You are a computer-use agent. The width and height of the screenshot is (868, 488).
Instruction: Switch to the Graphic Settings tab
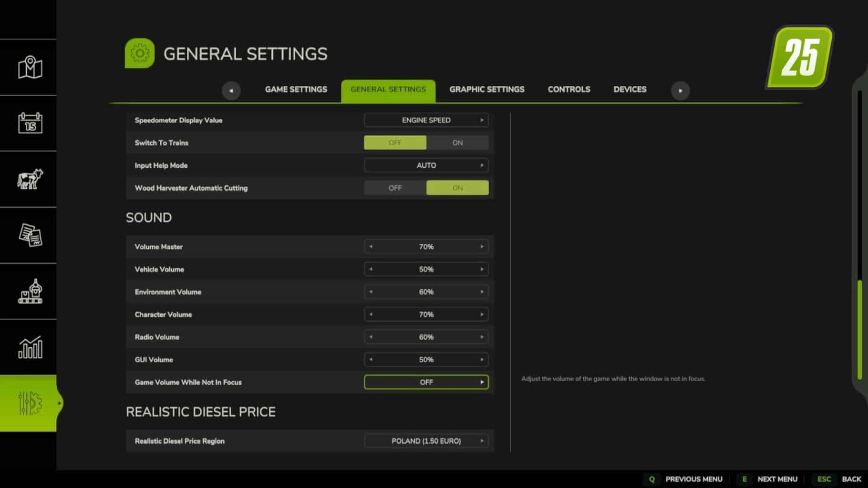pyautogui.click(x=486, y=89)
